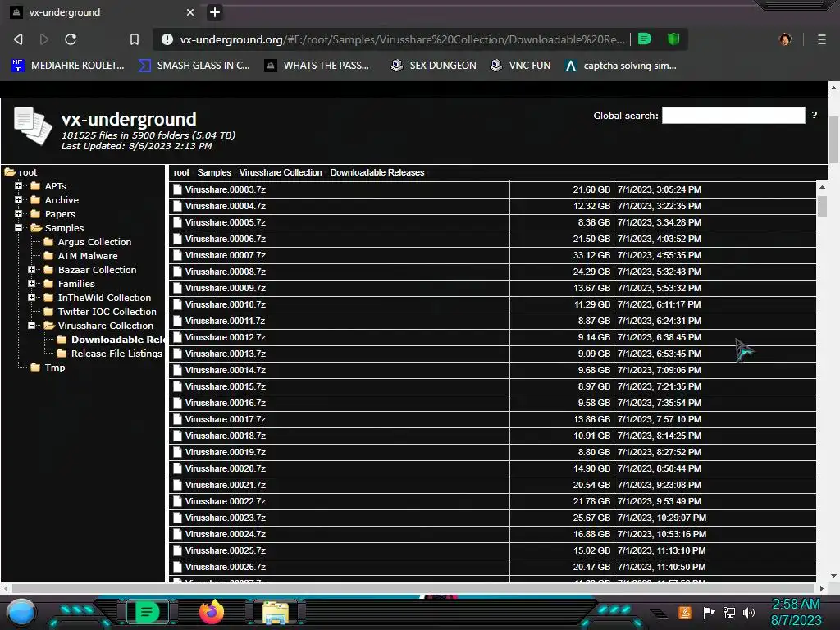
Task: Open the MEDIAFIRE ROULET... bookmark
Action: tap(67, 66)
